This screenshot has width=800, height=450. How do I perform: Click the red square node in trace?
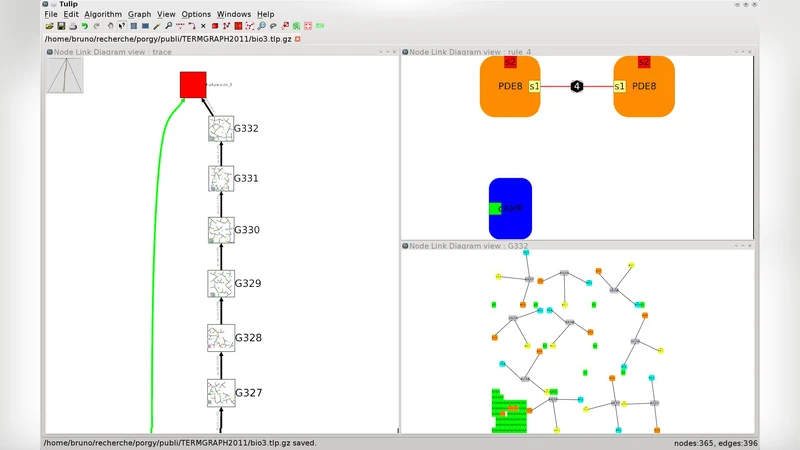tap(193, 85)
